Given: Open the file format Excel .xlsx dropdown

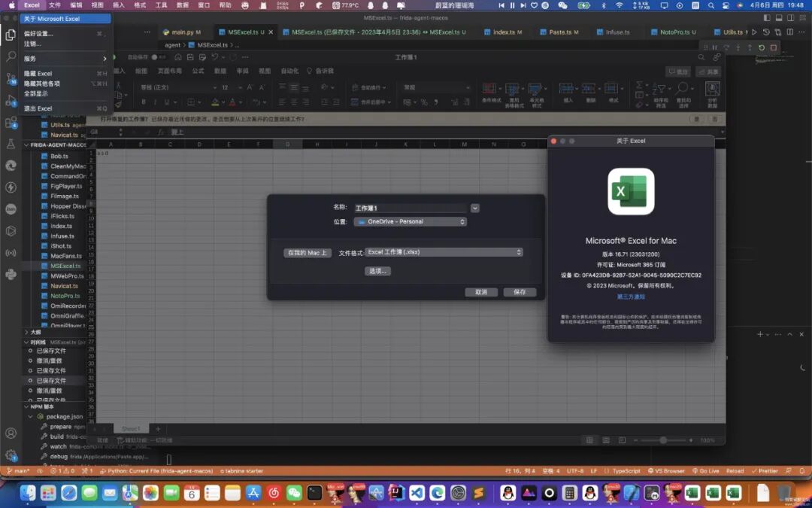Looking at the screenshot, I should click(x=444, y=252).
